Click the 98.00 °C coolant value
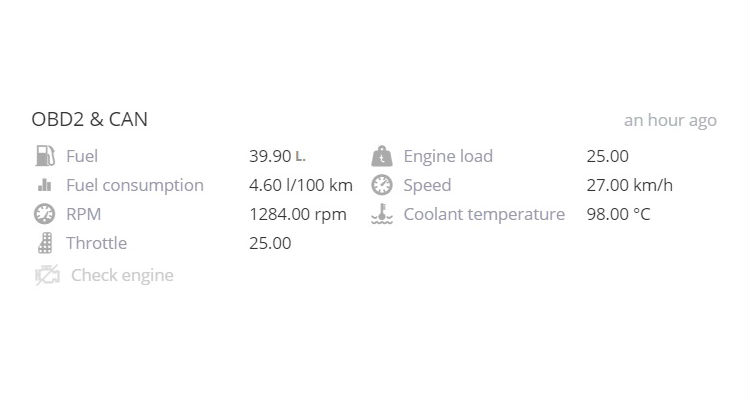Screen dimensions: 750x400 (618, 214)
